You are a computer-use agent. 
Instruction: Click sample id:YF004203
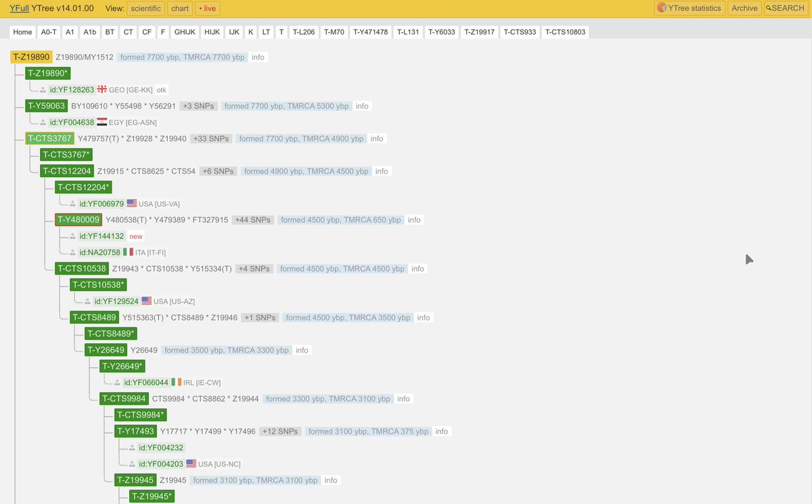tap(161, 463)
